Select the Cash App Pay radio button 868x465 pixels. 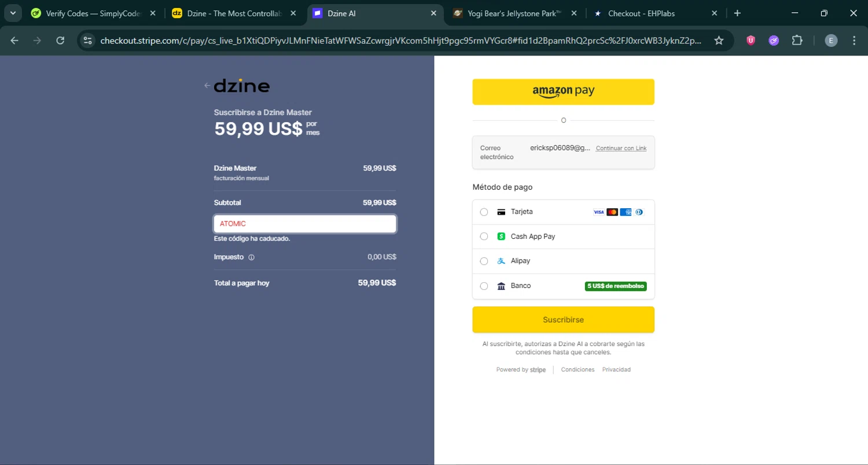point(484,237)
